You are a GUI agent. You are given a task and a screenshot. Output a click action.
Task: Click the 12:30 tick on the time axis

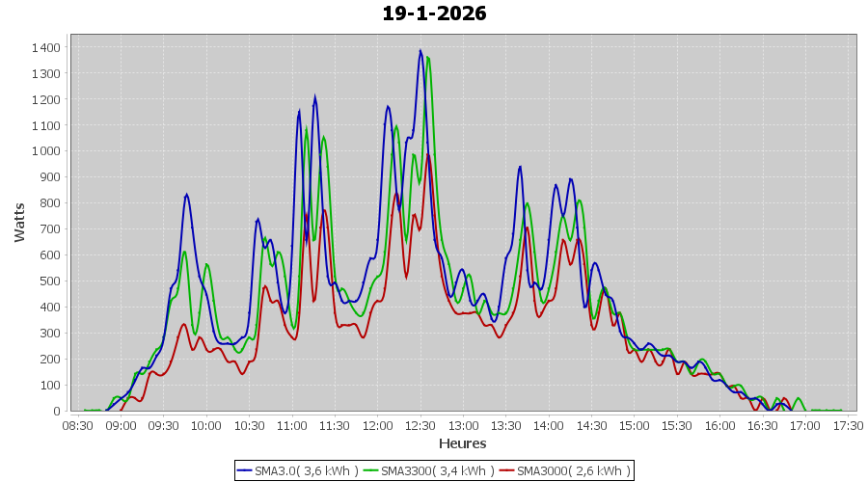click(420, 425)
